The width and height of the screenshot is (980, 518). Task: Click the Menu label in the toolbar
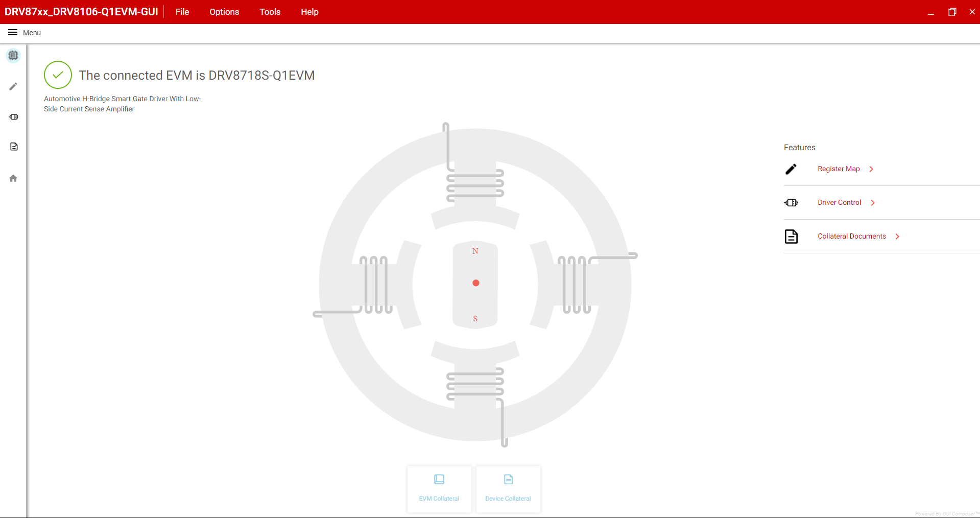pyautogui.click(x=32, y=33)
